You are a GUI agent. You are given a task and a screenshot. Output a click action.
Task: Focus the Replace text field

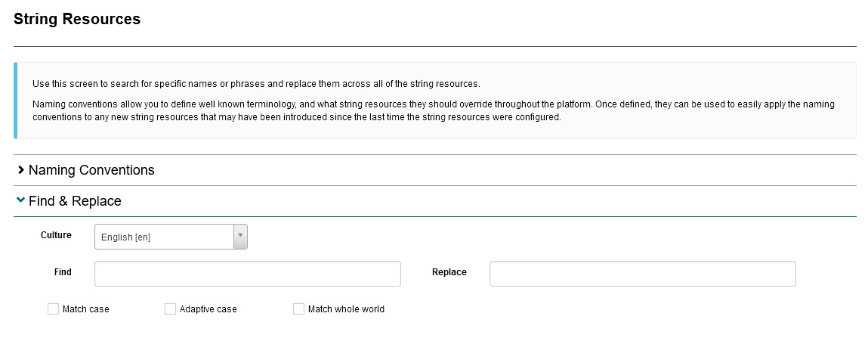tap(642, 274)
